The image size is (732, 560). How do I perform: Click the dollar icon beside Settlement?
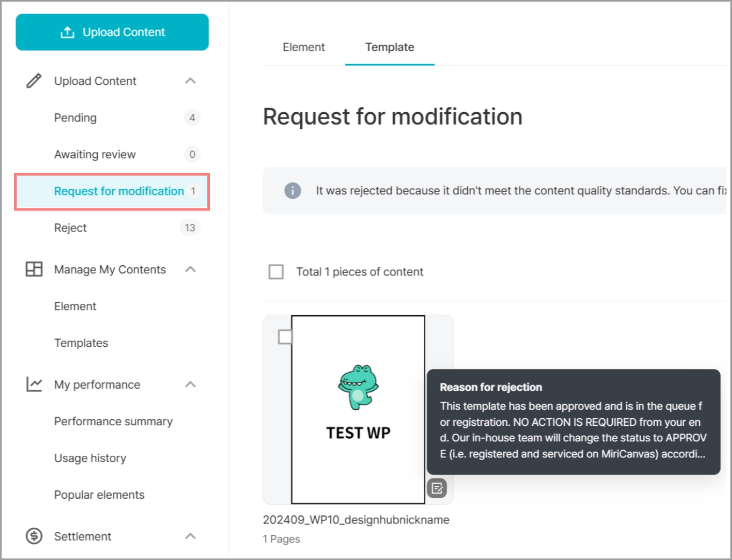tap(34, 536)
